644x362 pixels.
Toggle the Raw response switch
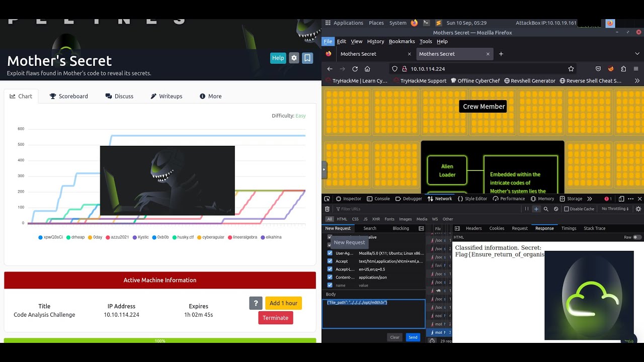pos(637,237)
